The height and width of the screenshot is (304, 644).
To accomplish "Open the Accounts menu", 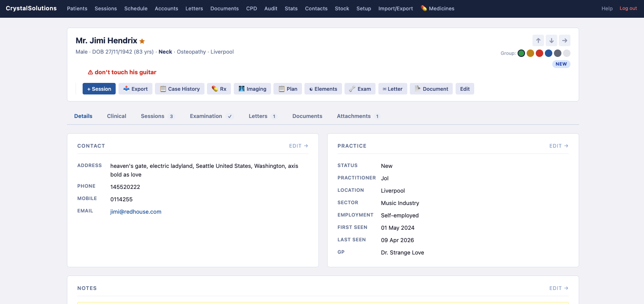I will (x=166, y=8).
